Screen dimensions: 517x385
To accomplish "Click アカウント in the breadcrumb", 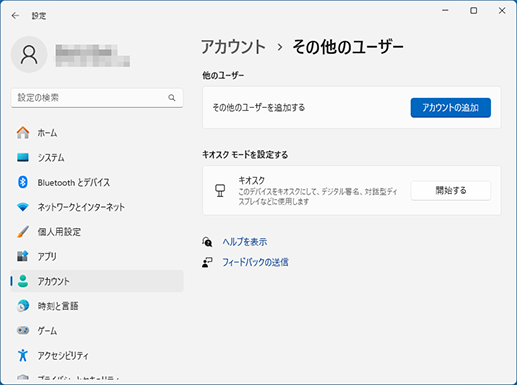I will 233,47.
